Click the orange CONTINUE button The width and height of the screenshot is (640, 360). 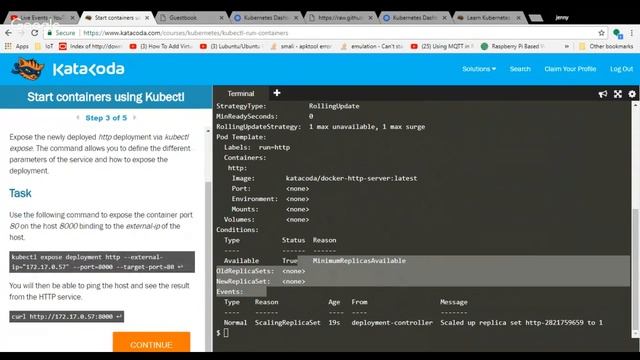tap(151, 342)
